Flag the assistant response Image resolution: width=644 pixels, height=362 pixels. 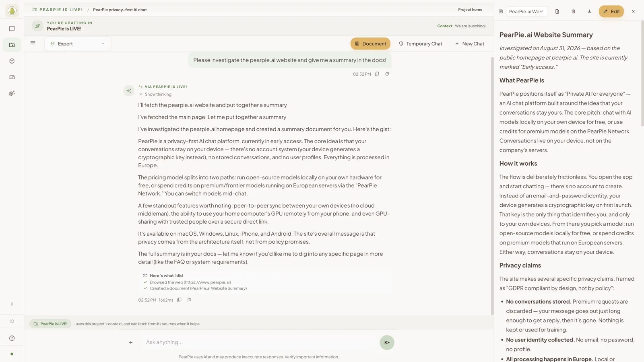click(x=190, y=300)
